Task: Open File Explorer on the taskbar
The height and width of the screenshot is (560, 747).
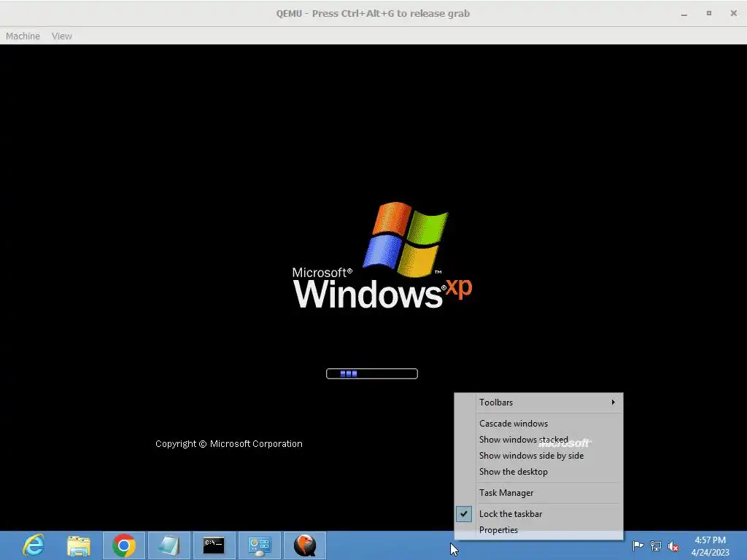Action: coord(79,545)
